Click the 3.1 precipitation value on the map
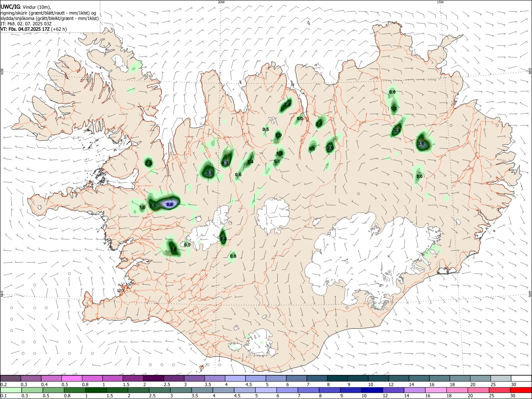 [x=397, y=131]
